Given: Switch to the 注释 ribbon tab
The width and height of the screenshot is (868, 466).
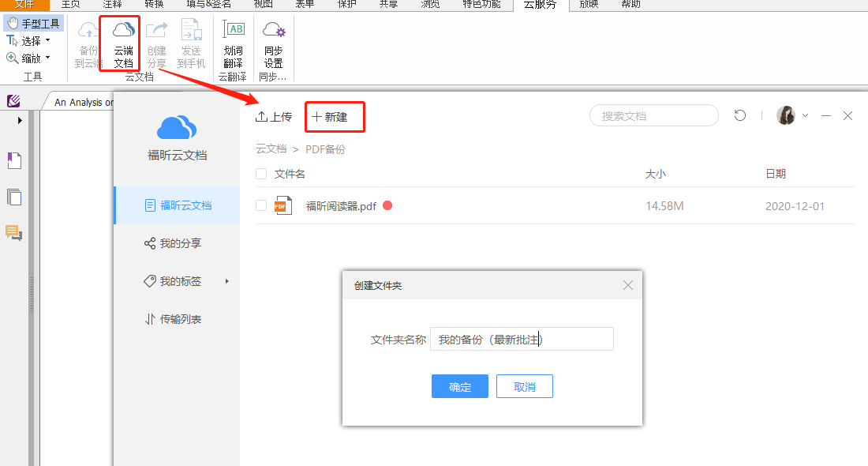Looking at the screenshot, I should click(112, 5).
